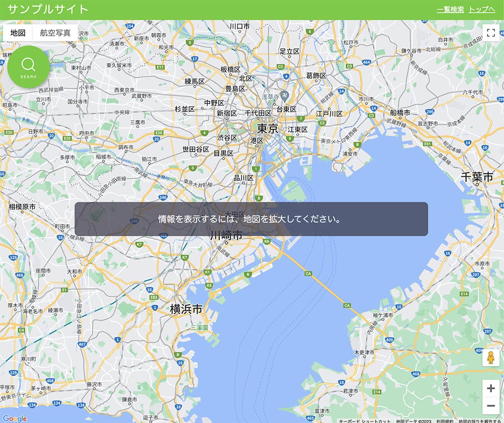This screenshot has width=504, height=423.
Task: Click the Street View pegman icon
Action: pos(490,358)
